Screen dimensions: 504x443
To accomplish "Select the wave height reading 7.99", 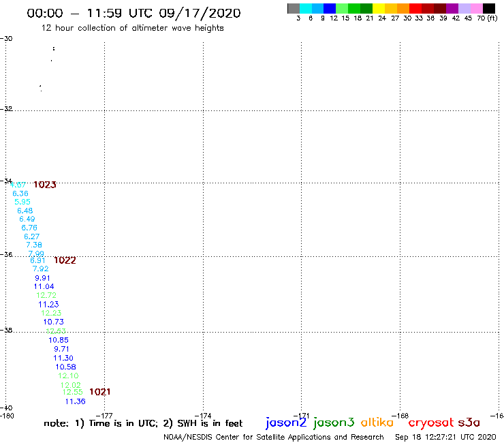I will point(36,254).
